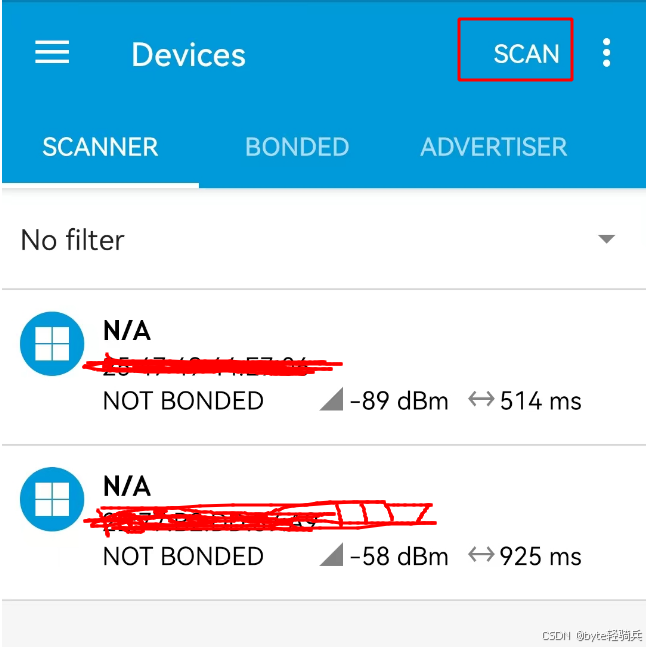Select the second N/A device name
647x647 pixels.
127,486
